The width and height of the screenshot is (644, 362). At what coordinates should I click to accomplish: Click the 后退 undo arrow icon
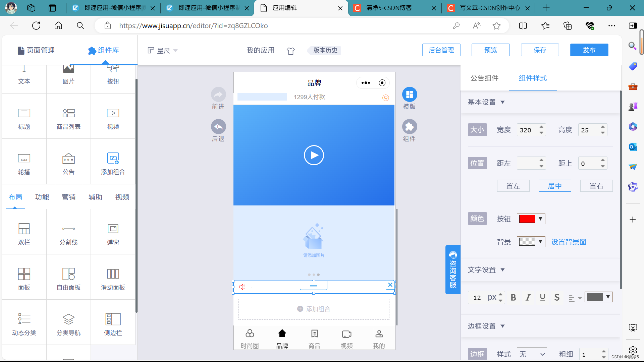coord(218,127)
